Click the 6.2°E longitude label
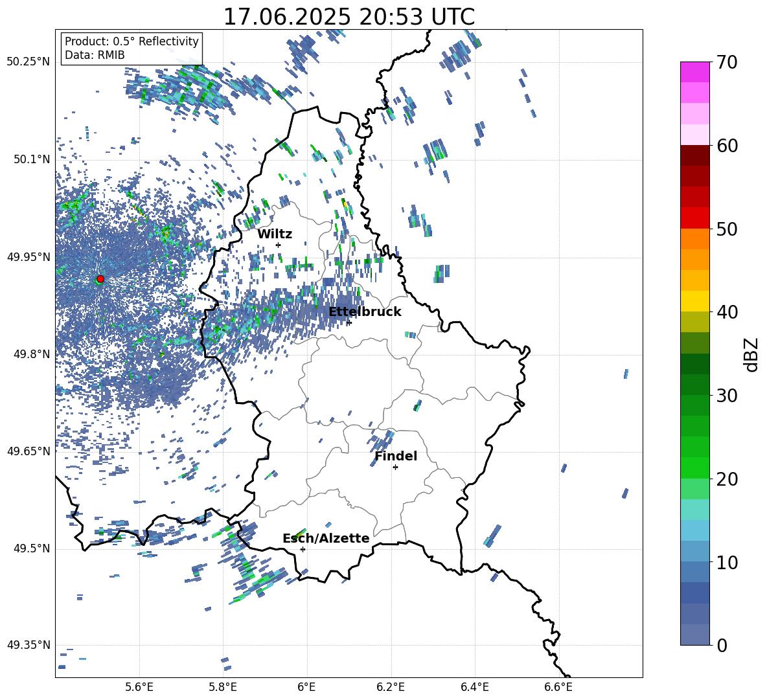The image size is (767, 700). (x=391, y=687)
